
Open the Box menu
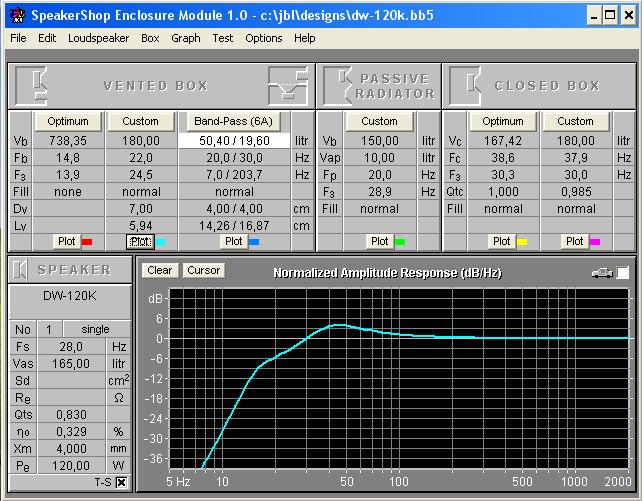150,38
